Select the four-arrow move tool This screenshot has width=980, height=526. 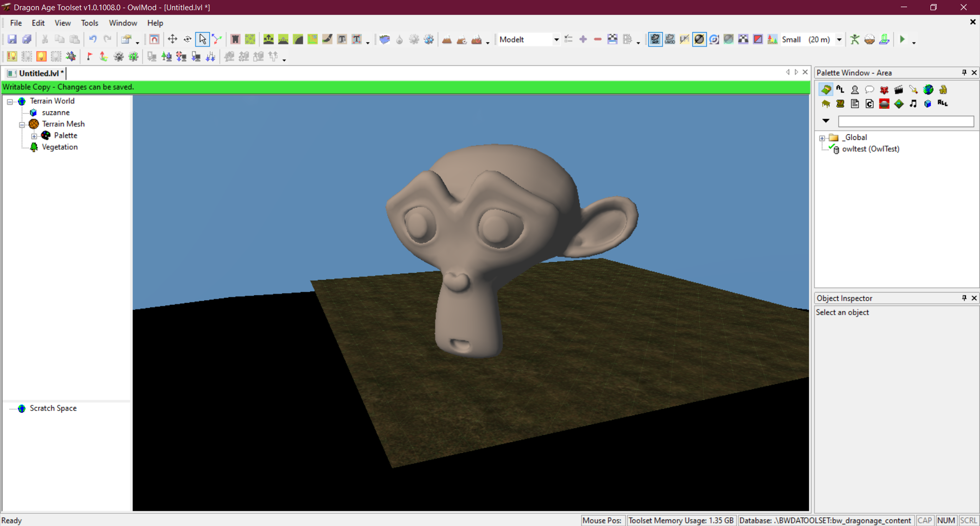[173, 39]
